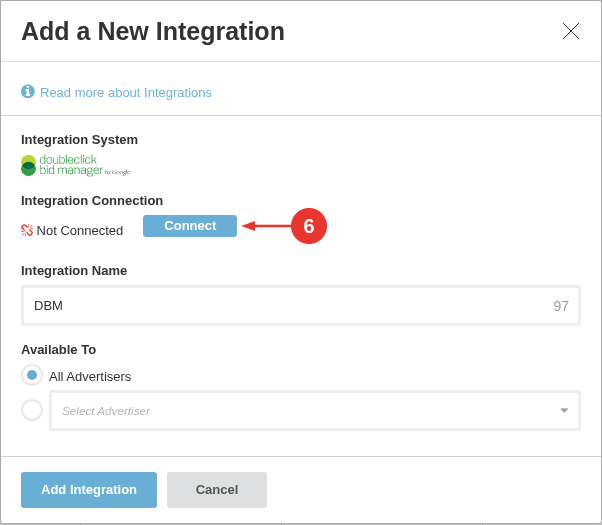Viewport: 602px width, 525px height.
Task: Open Read more about Integrations link
Action: coord(126,93)
